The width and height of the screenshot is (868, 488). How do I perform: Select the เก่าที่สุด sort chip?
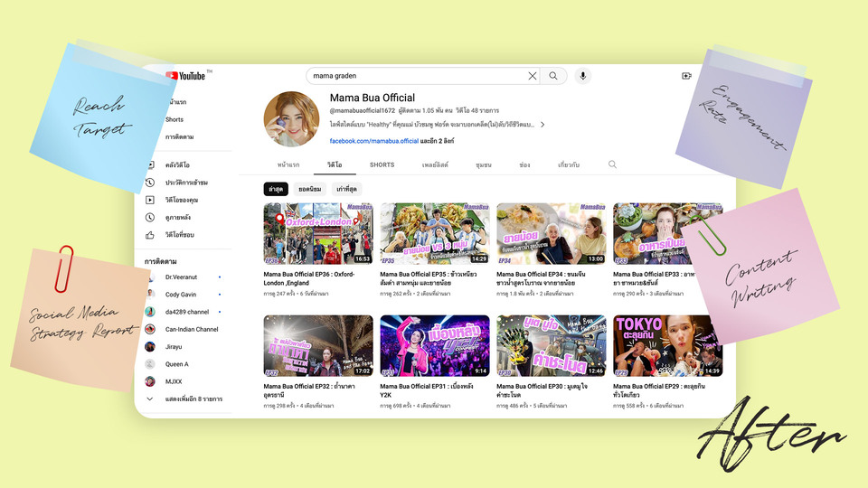[x=348, y=189]
